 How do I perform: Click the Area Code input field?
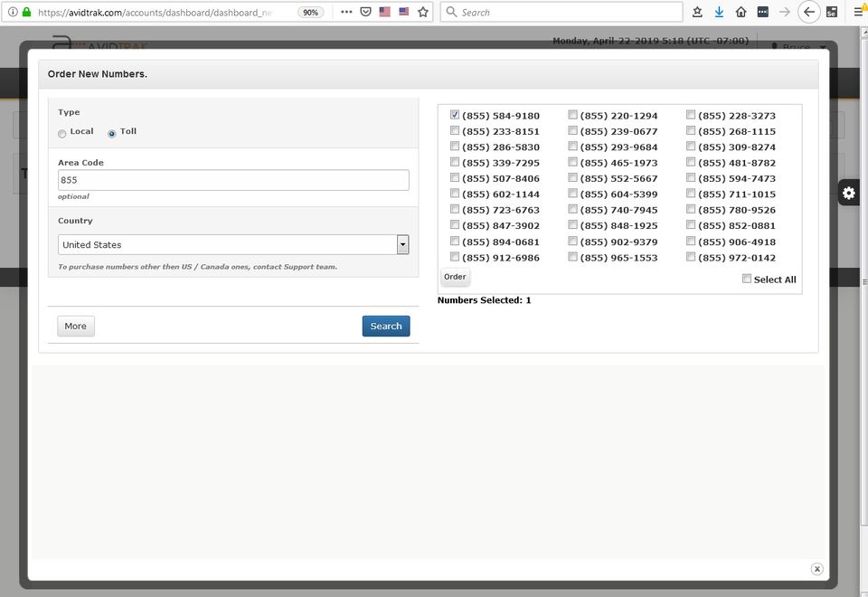233,180
